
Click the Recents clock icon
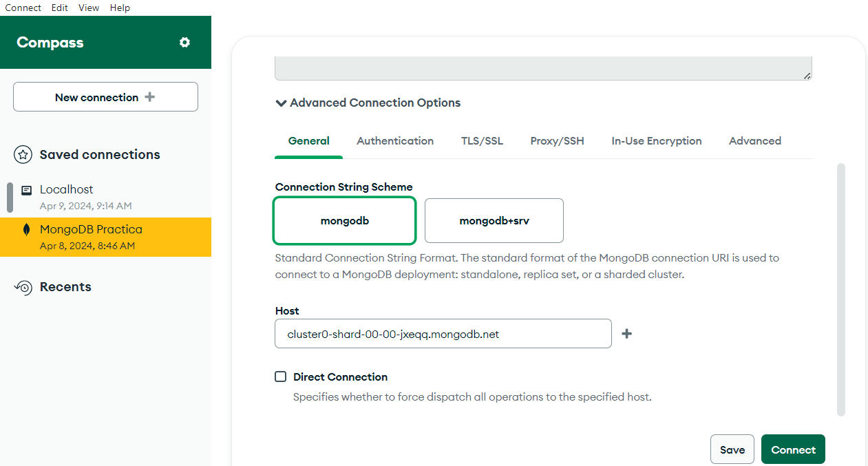point(23,287)
